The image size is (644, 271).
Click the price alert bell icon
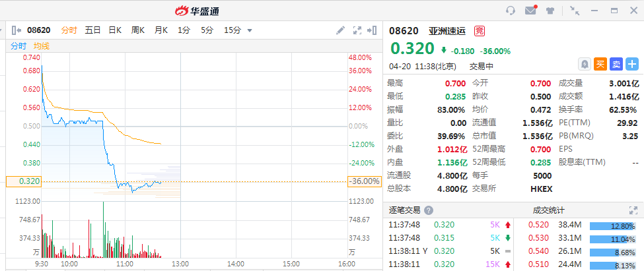[x=585, y=64]
